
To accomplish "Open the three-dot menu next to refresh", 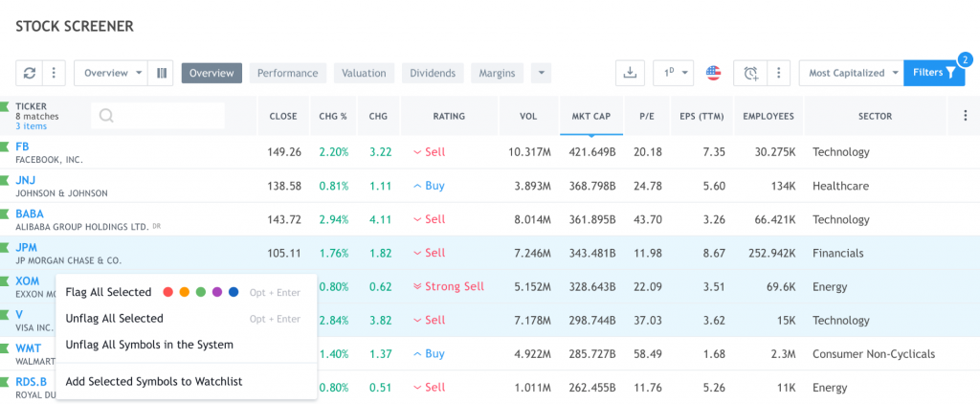I will coord(54,73).
